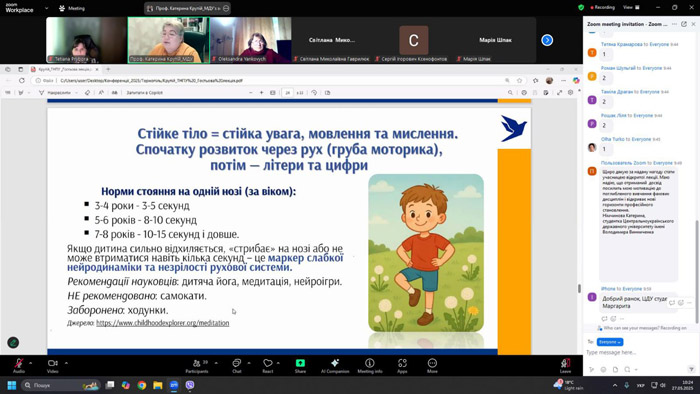Switch to the Meeting tab
Screen dimensions: 700x394
(x=72, y=8)
